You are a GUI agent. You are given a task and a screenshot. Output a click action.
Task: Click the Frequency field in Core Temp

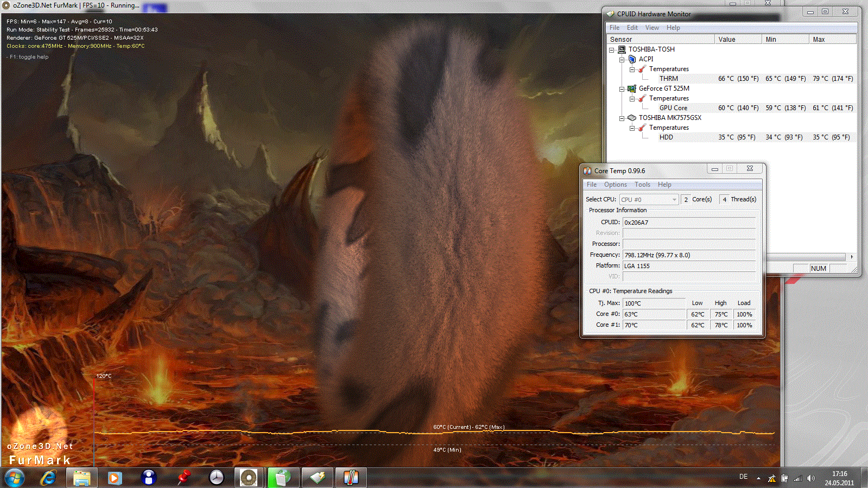tap(689, 255)
